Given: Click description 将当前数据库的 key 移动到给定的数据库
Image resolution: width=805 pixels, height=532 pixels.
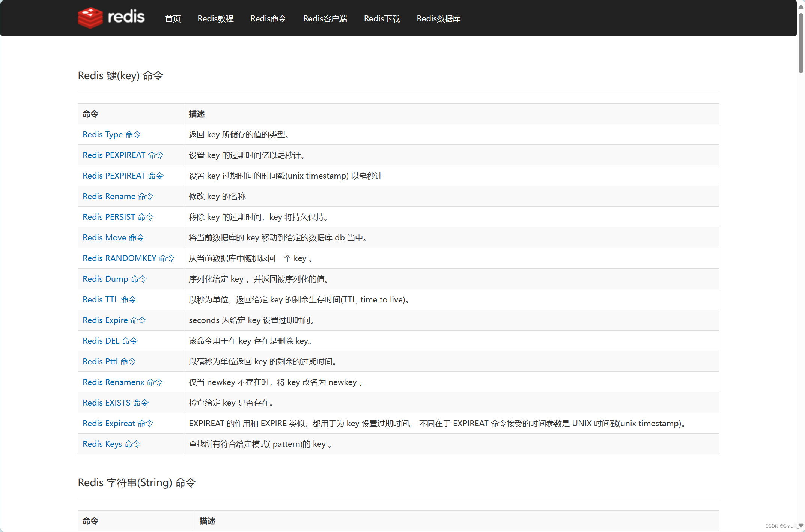Looking at the screenshot, I should pos(278,237).
